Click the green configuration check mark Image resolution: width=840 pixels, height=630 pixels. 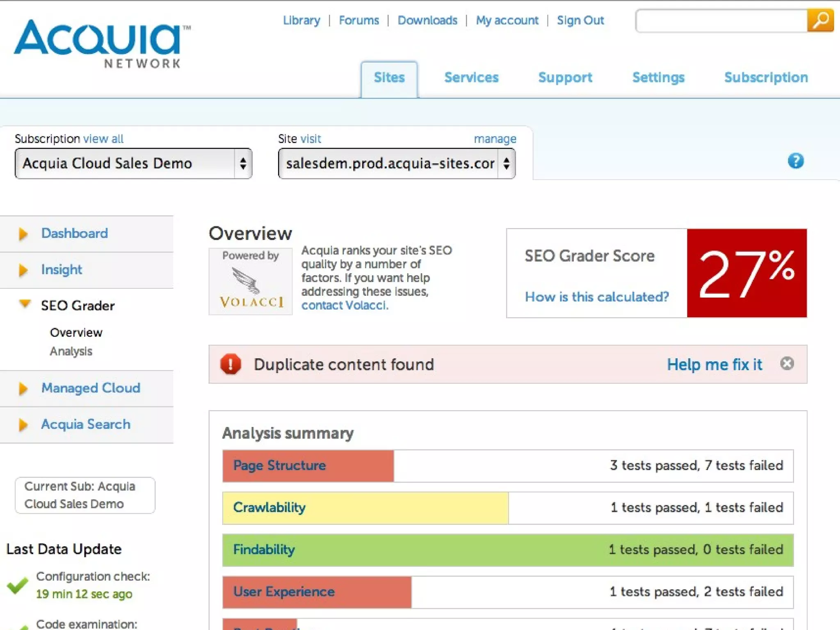coord(18,585)
